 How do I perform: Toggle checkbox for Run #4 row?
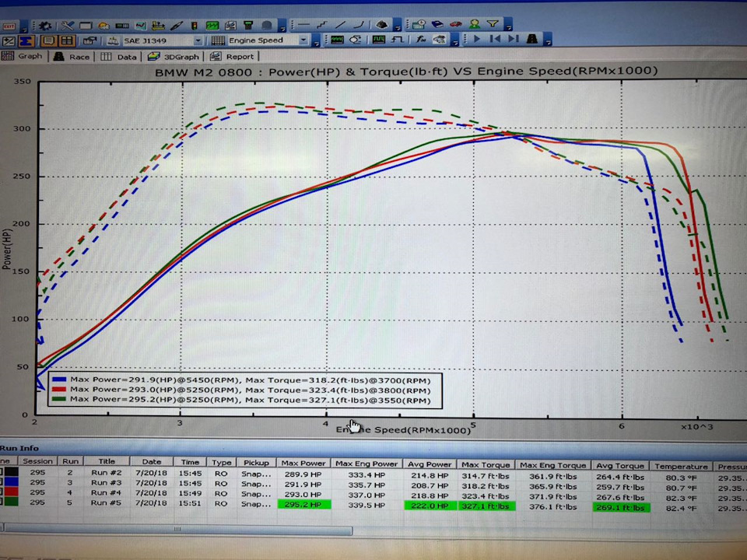[x=2, y=492]
